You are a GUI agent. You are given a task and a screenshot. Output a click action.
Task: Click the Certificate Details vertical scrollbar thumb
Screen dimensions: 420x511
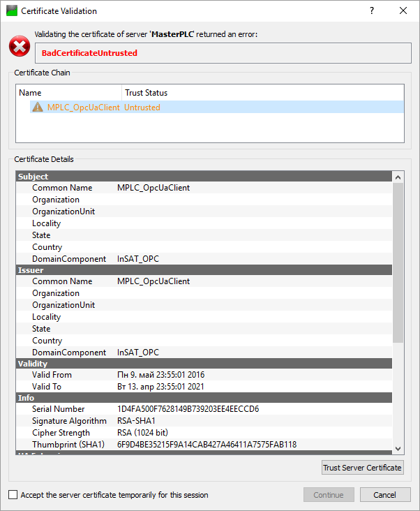point(398,262)
